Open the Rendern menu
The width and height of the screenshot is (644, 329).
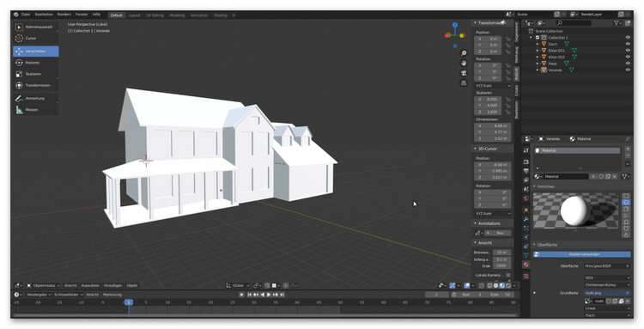point(64,15)
